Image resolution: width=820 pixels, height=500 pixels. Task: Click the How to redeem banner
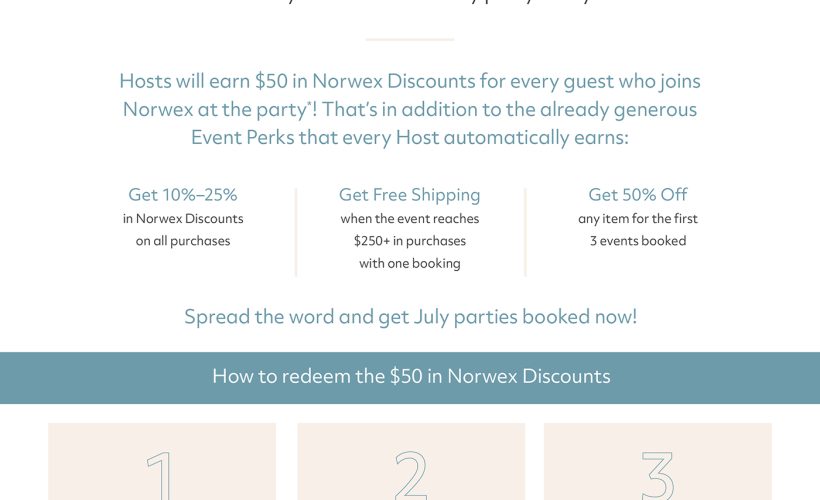pyautogui.click(x=410, y=378)
